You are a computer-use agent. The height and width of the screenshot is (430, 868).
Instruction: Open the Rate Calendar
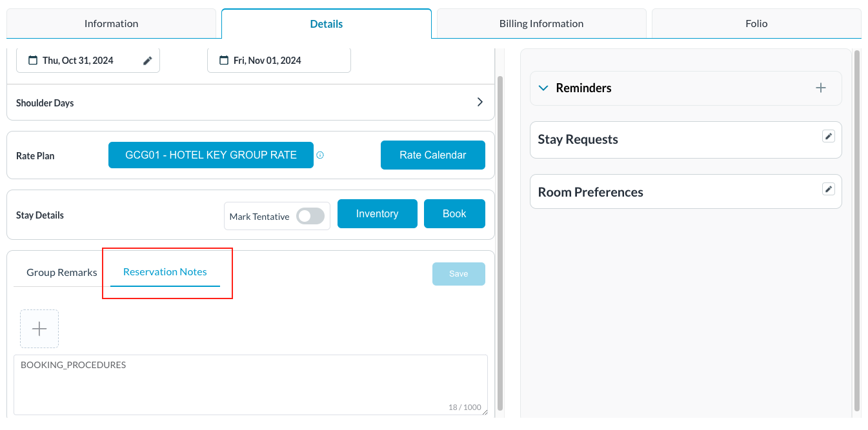coord(432,155)
